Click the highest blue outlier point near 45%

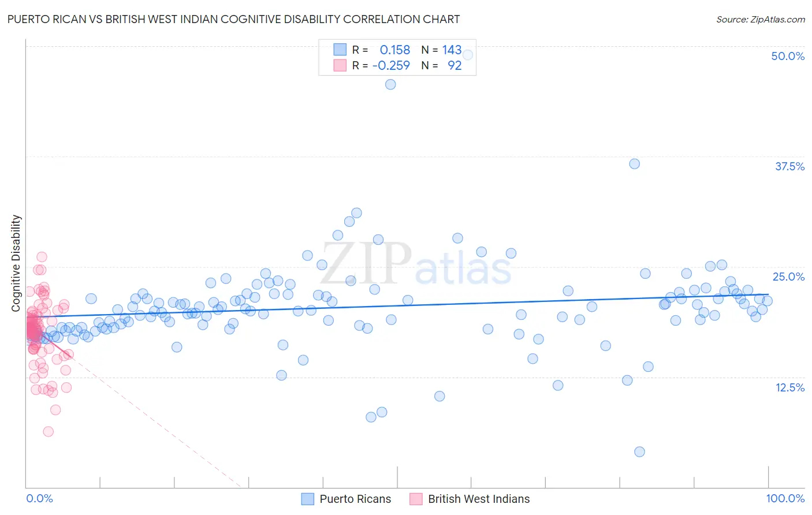[390, 84]
